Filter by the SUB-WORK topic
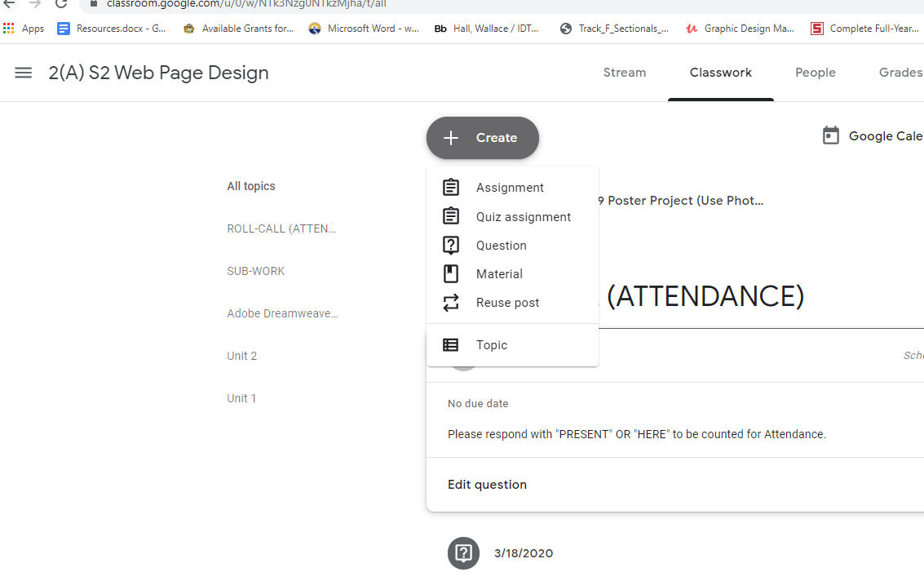Screen dimensions: 924x581 tap(255, 271)
